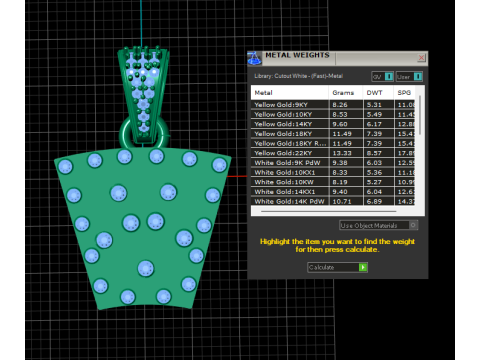Image resolution: width=480 pixels, height=360 pixels.
Task: Click the 8.53 grams value
Action: click(340, 114)
